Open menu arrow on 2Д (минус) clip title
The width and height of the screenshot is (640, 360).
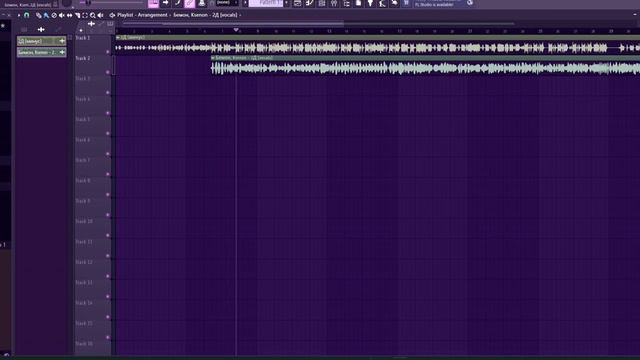click(x=118, y=38)
